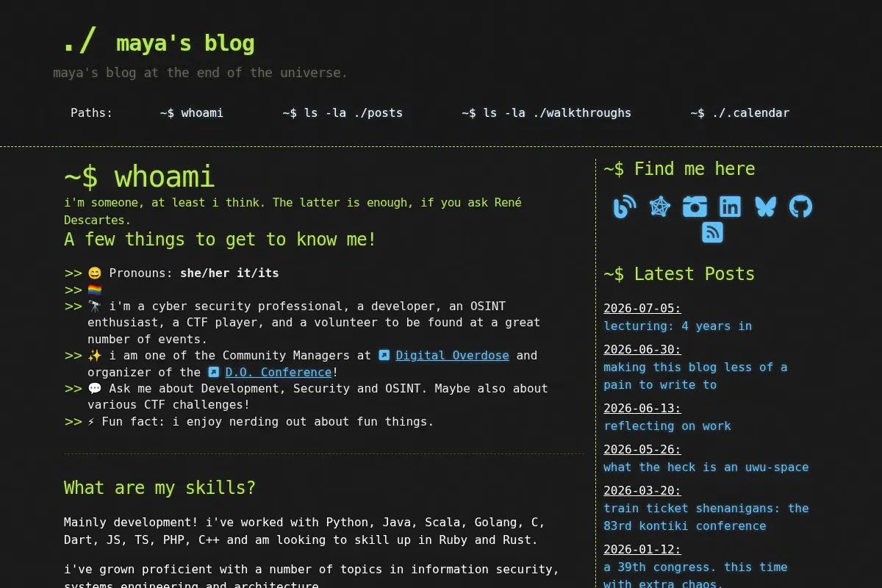882x588 pixels.
Task: Open the square RSS feed icon
Action: pos(712,232)
